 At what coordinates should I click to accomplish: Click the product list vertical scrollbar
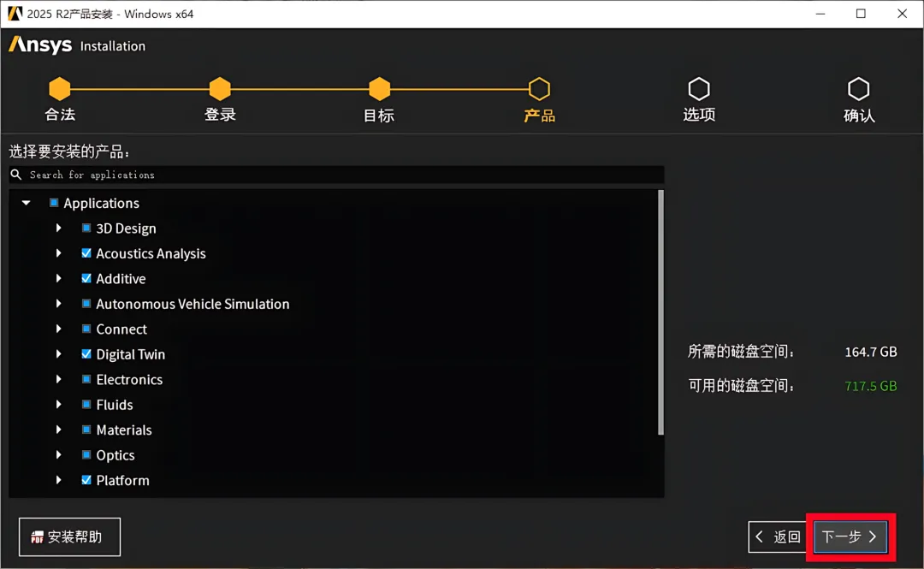[x=660, y=312]
